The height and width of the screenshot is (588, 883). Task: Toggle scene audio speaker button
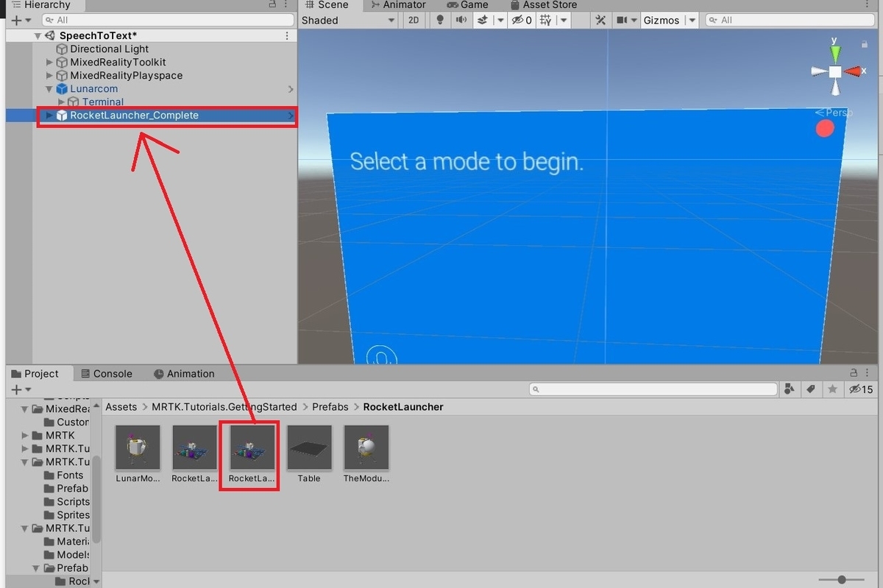tap(461, 21)
